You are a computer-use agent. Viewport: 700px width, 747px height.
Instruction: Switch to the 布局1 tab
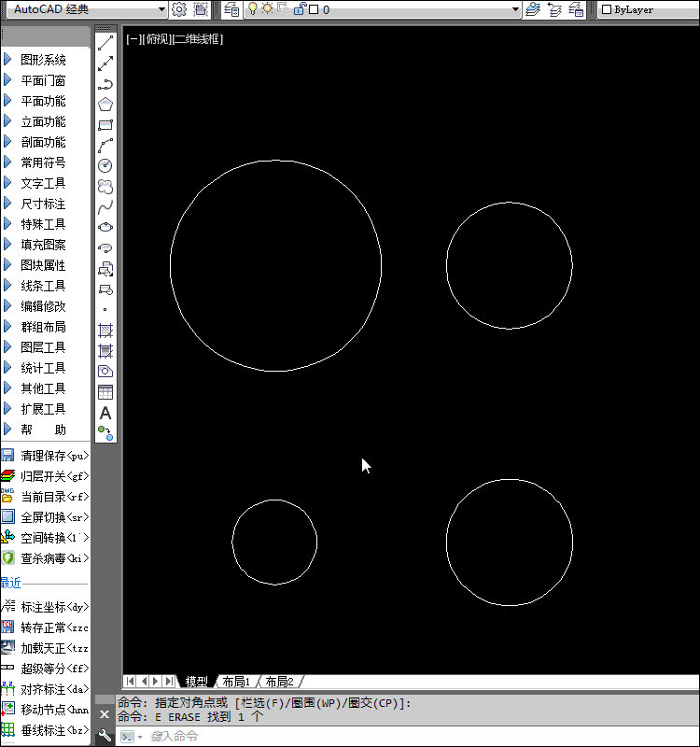pyautogui.click(x=236, y=682)
